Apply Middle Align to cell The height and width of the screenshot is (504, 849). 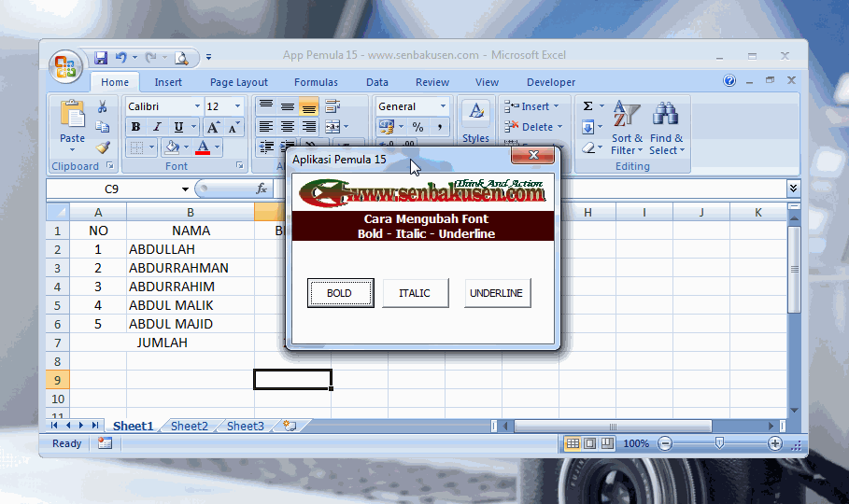pos(287,106)
